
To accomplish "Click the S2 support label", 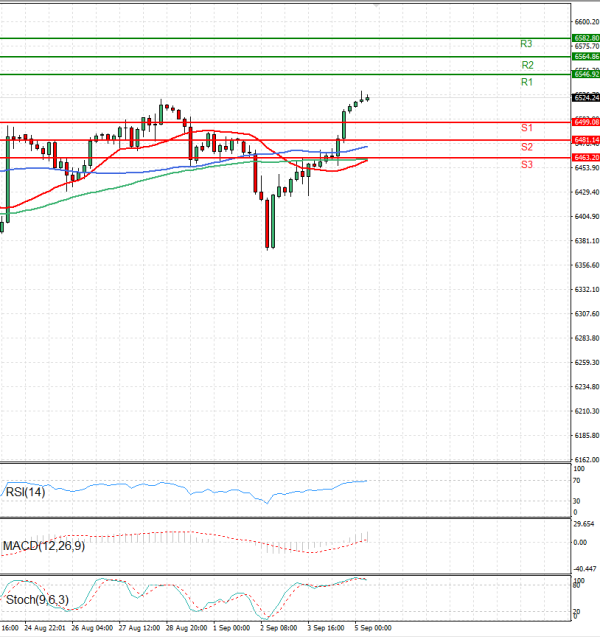I will click(x=526, y=146).
